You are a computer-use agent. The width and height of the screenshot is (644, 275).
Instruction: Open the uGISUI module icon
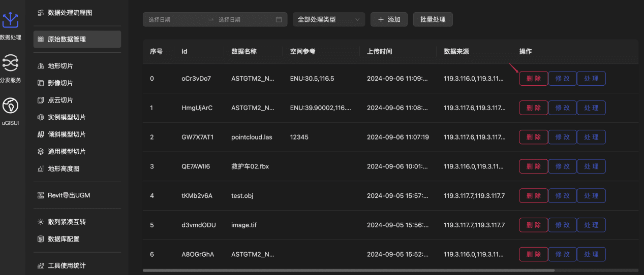click(10, 106)
